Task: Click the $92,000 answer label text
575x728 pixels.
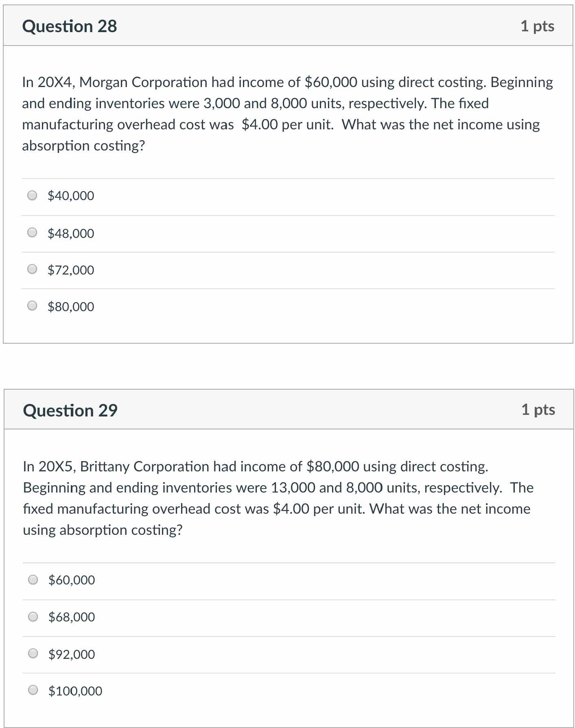Action: pyautogui.click(x=72, y=654)
